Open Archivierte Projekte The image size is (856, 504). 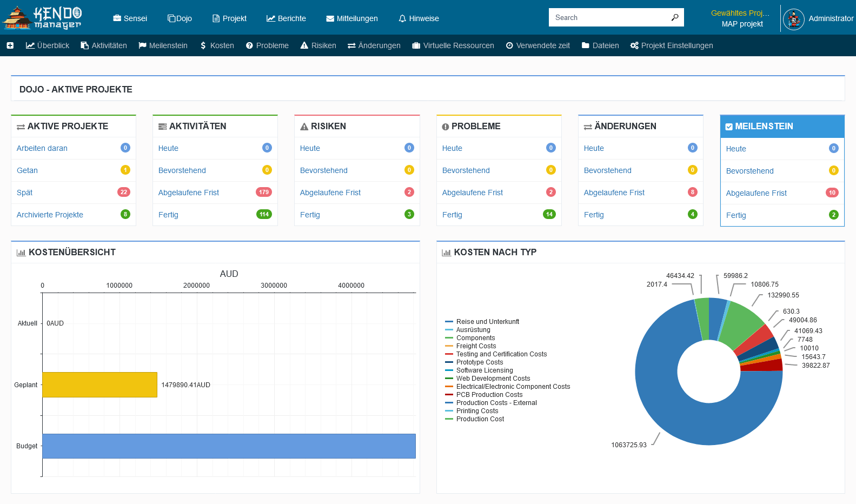click(50, 215)
